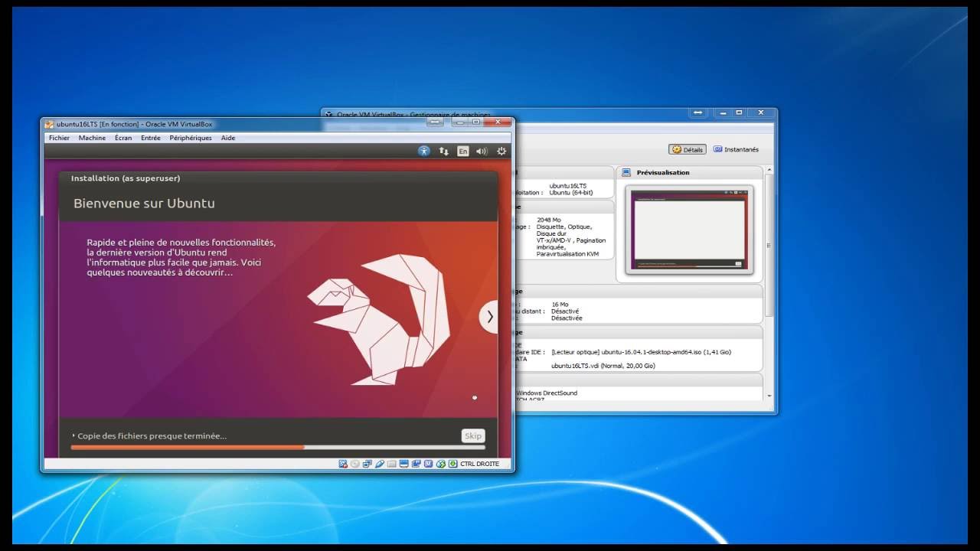Click the video capture status icon
980x551 pixels.
click(x=416, y=464)
